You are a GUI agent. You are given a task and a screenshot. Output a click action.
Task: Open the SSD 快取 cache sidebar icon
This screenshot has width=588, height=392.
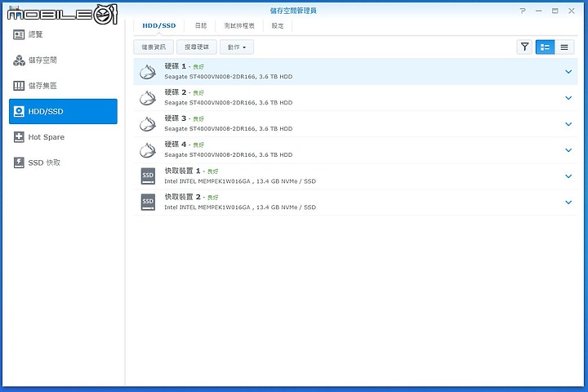(x=19, y=163)
